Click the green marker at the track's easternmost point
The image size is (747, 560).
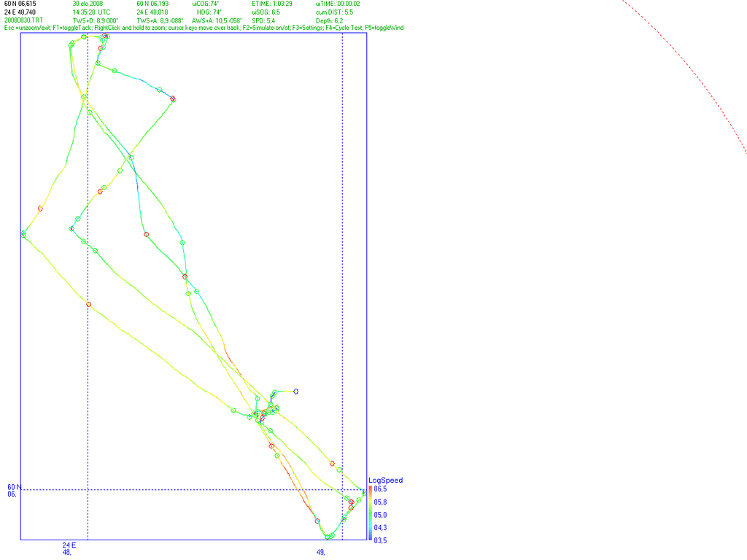pos(364,494)
